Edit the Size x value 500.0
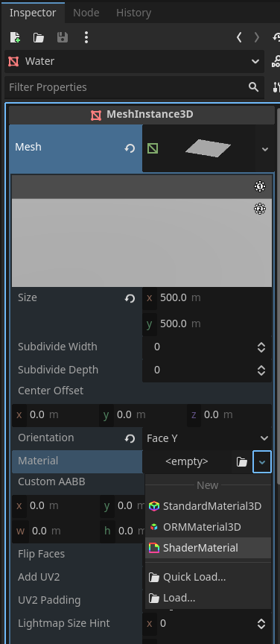This screenshot has height=644, width=280. coord(207,297)
